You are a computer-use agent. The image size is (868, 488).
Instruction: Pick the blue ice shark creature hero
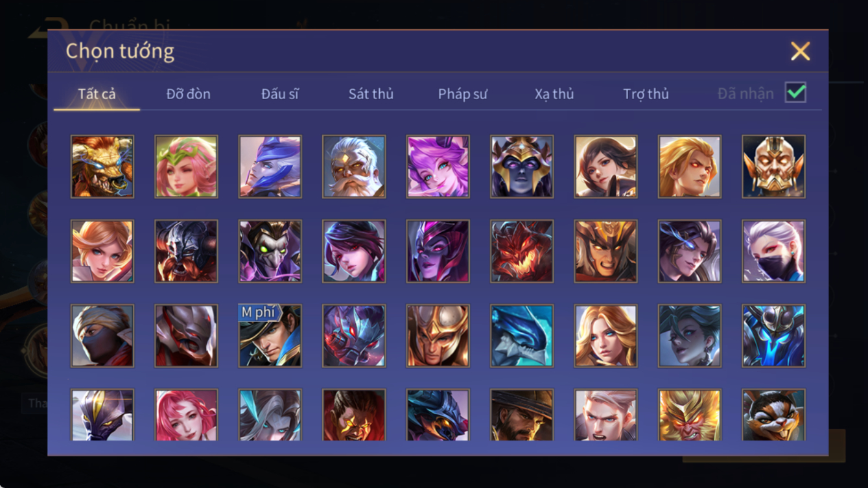(x=522, y=336)
